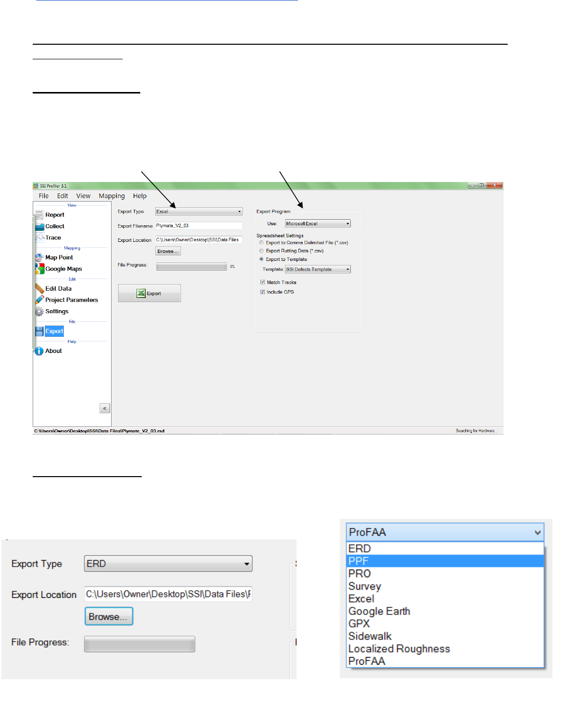This screenshot has width=565, height=728.
Task: Click 'Searching for Hardware' status bar text
Action: tap(476, 431)
